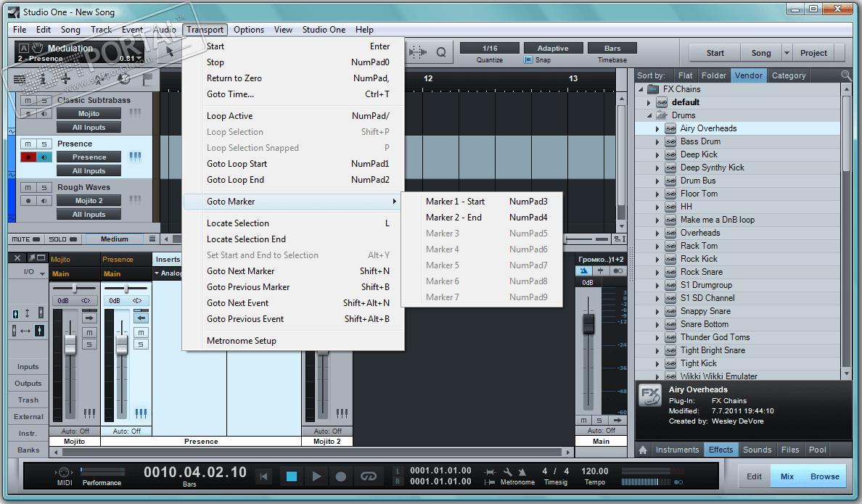Mute the Rough Waves track
862x504 pixels.
28,187
